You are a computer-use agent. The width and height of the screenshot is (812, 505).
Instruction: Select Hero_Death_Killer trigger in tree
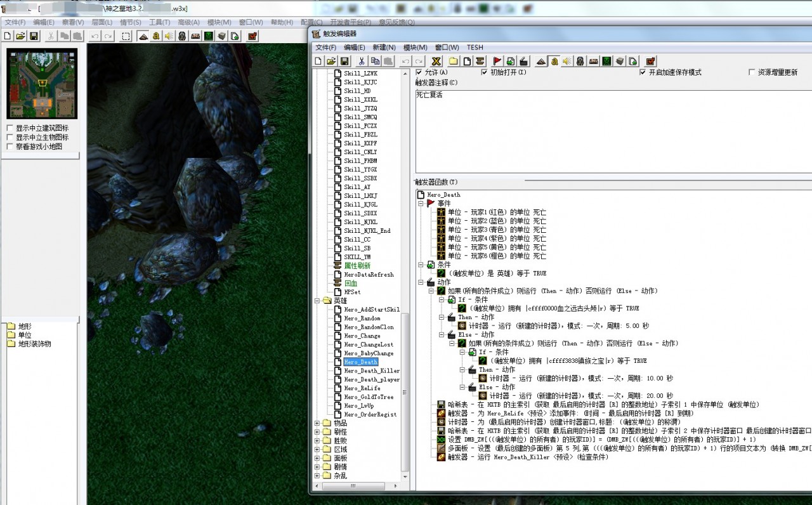tap(372, 371)
